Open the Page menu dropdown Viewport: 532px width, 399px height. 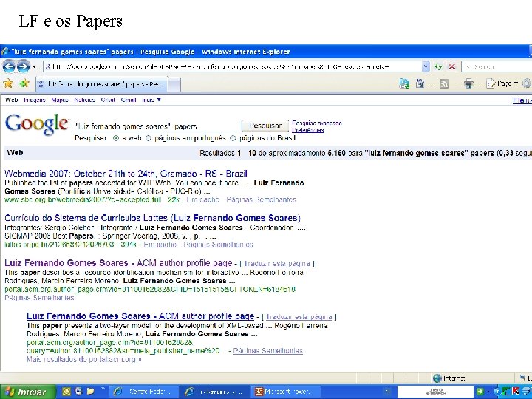click(x=502, y=83)
